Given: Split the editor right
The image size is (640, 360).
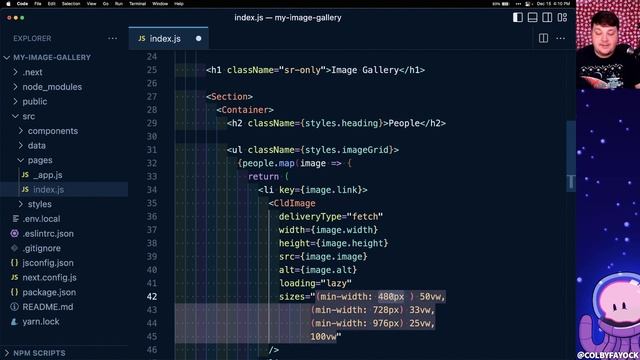Looking at the screenshot, I should [543, 38].
